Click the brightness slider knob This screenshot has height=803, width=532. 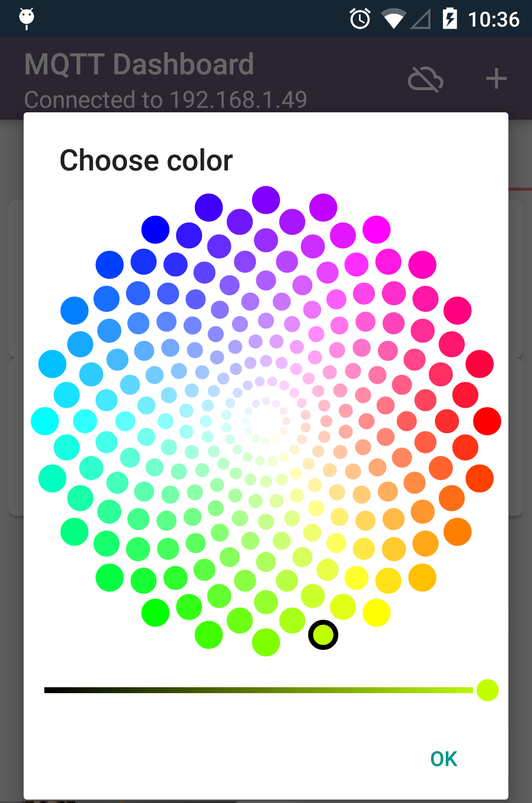[x=488, y=690]
